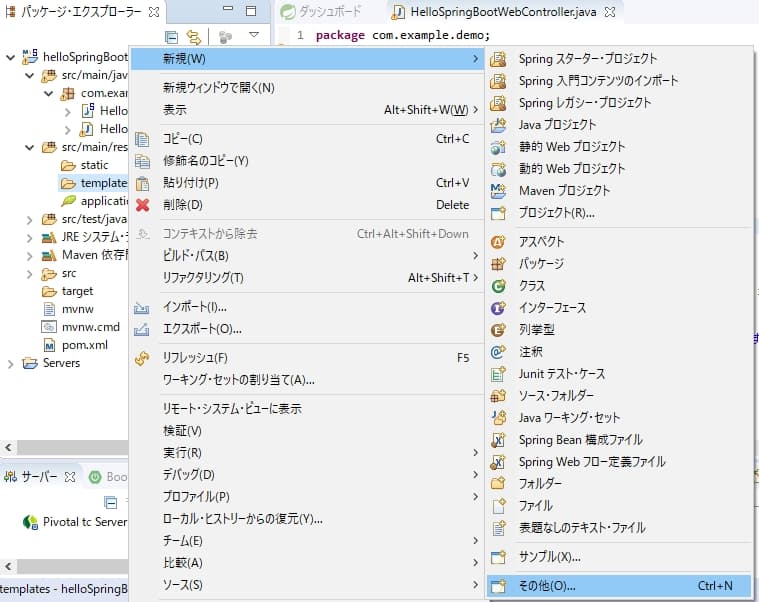Image resolution: width=759 pixels, height=602 pixels.
Task: Minimize Package Explorer view
Action: click(228, 9)
